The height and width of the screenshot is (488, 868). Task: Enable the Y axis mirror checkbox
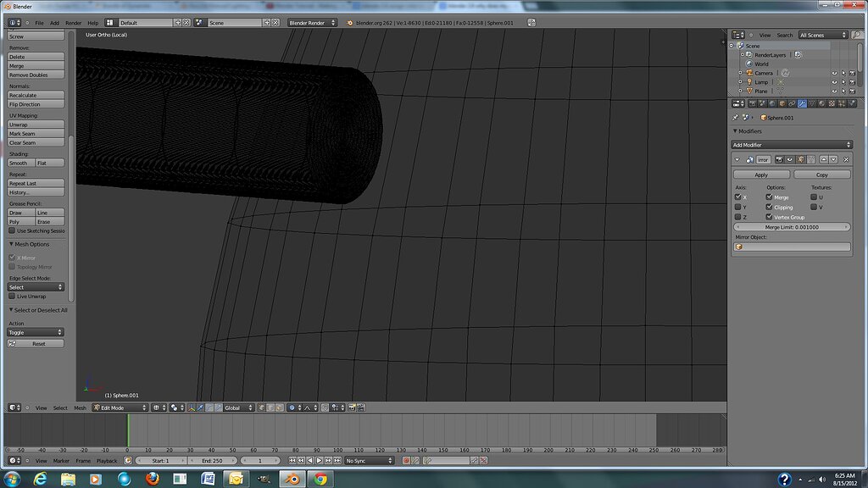(738, 207)
